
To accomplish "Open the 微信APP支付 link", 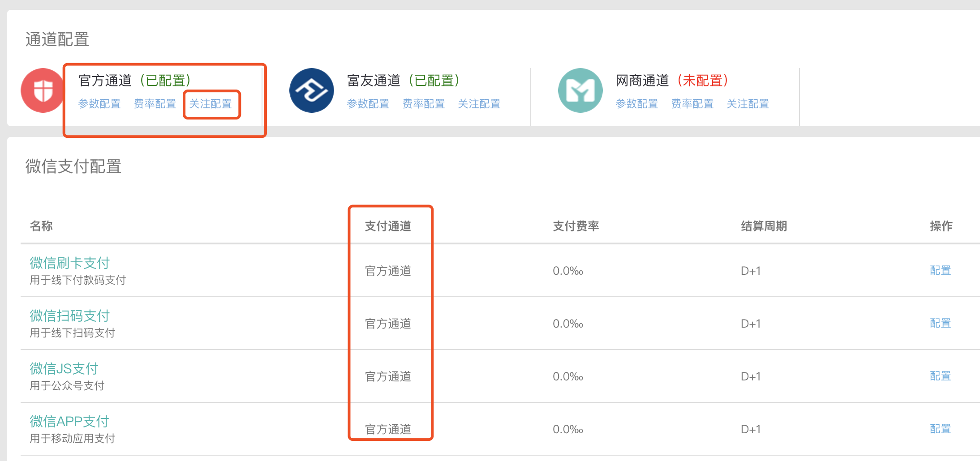I will 69,422.
